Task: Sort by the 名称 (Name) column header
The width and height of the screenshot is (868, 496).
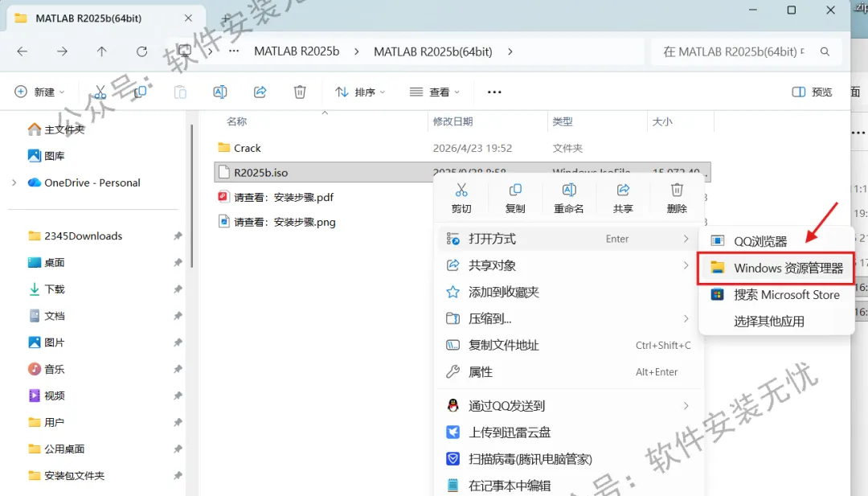Action: pyautogui.click(x=236, y=121)
